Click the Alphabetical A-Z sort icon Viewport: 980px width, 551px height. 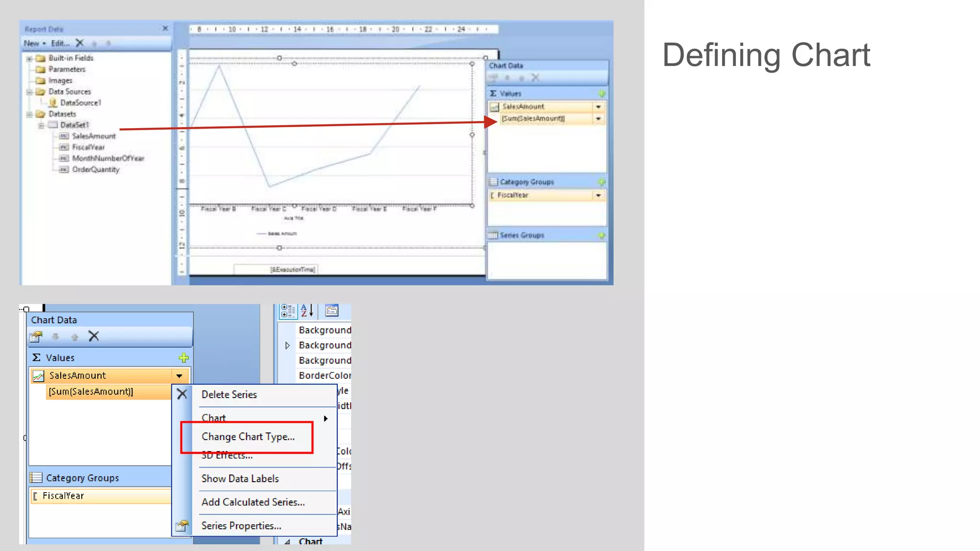coord(307,311)
